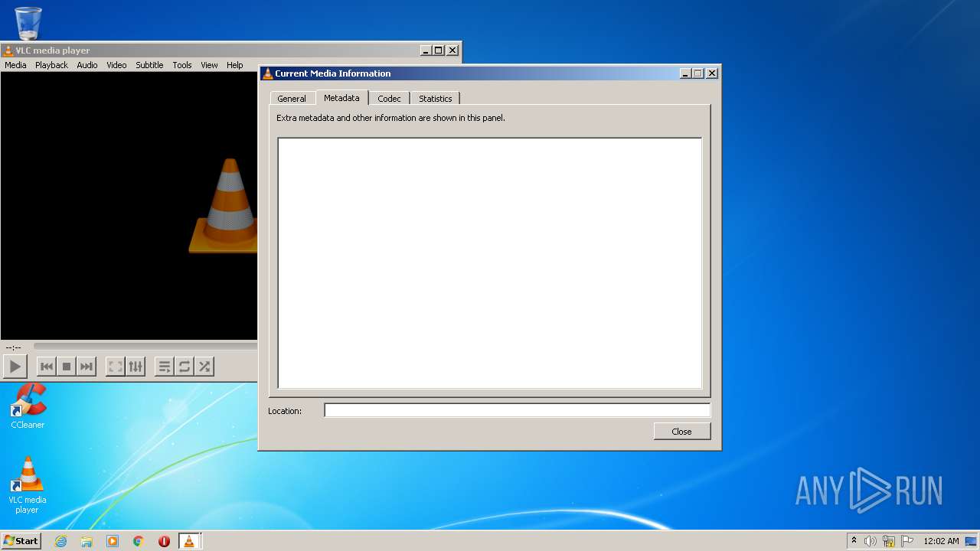This screenshot has width=980, height=551.
Task: Minimize the Current Media Information window
Action: point(684,73)
